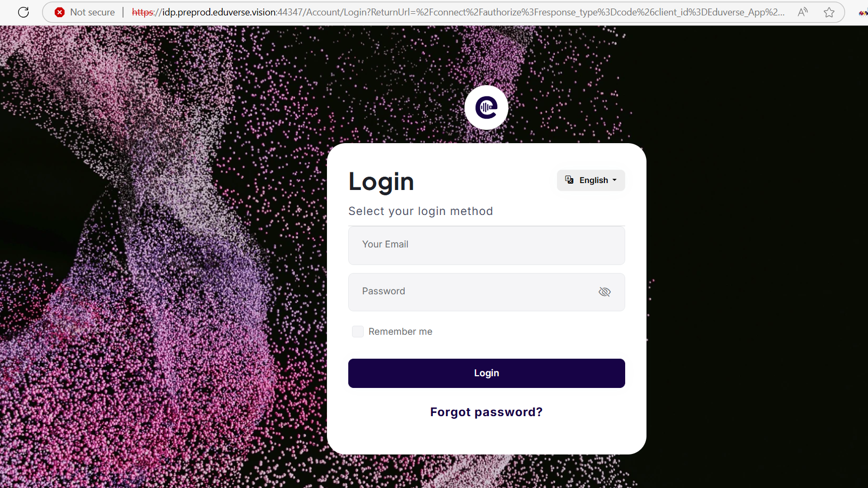Click the Read aloud icon in address bar

pyautogui.click(x=803, y=12)
